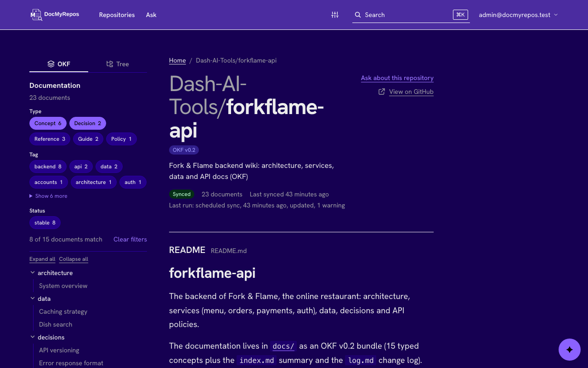Toggle the Policy type filter
This screenshot has width=588, height=368.
pyautogui.click(x=121, y=139)
